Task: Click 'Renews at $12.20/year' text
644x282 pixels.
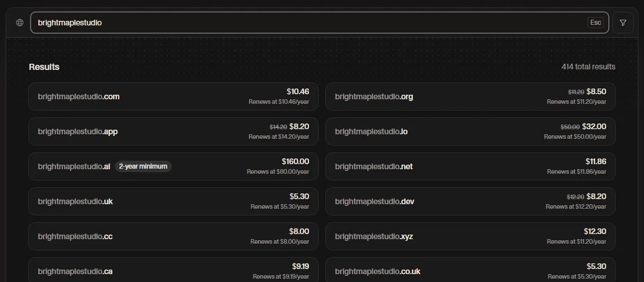Action: pyautogui.click(x=576, y=206)
